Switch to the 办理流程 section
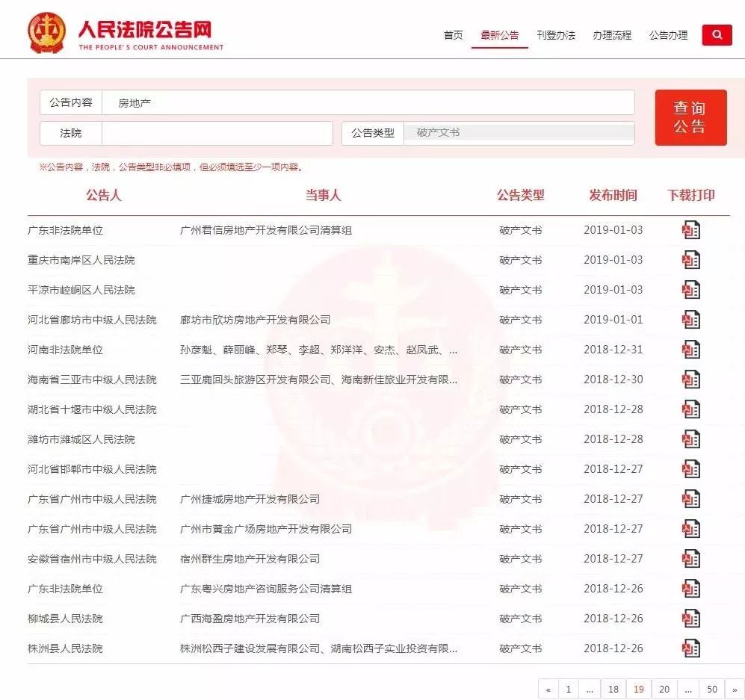Screen dimensions: 745x700 tap(611, 34)
